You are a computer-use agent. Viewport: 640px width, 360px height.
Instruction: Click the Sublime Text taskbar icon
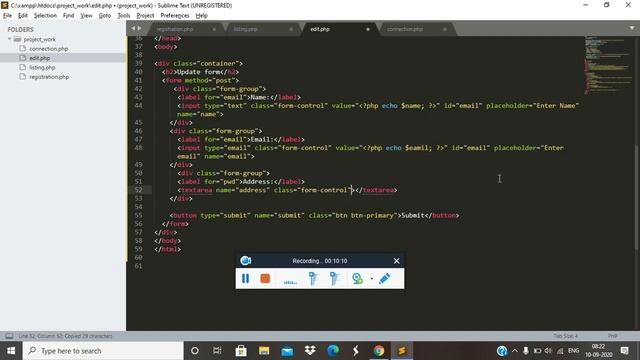(402, 351)
